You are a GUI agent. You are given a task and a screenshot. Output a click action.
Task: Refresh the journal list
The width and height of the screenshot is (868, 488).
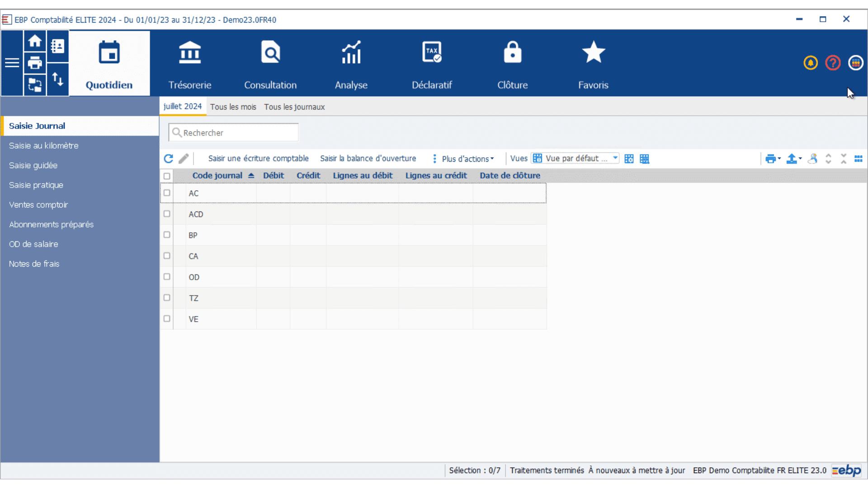pyautogui.click(x=168, y=159)
